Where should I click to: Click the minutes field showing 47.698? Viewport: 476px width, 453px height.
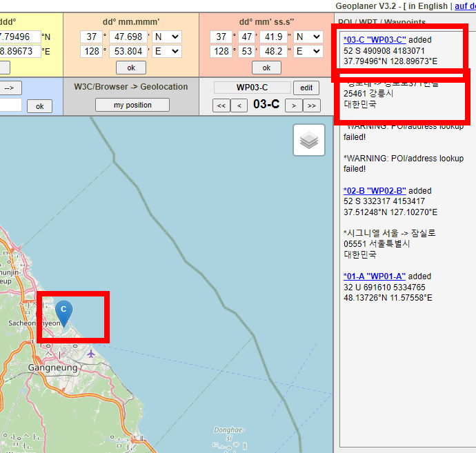pyautogui.click(x=128, y=37)
